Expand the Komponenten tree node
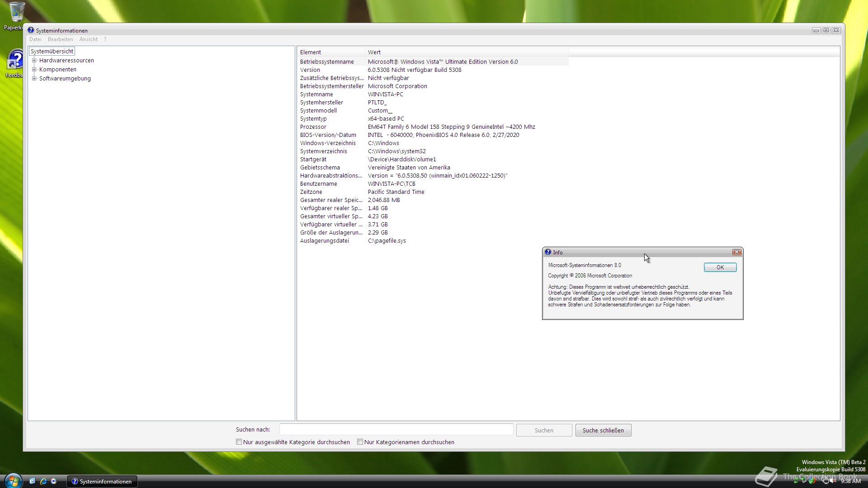 coord(34,70)
